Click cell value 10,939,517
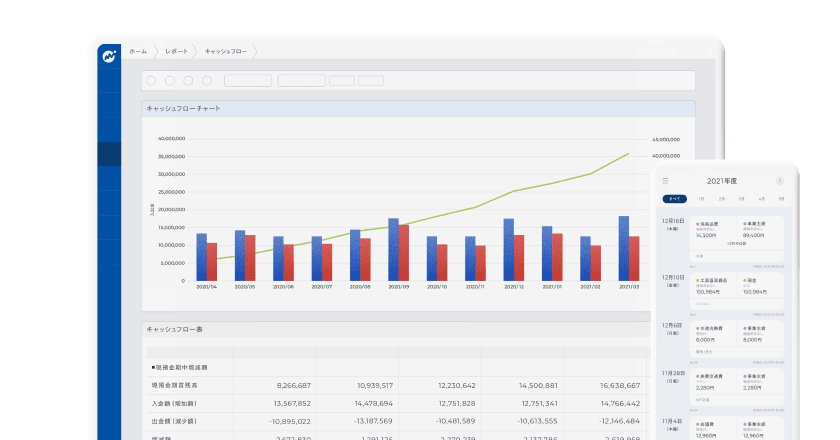This screenshot has height=440, width=840. point(375,385)
